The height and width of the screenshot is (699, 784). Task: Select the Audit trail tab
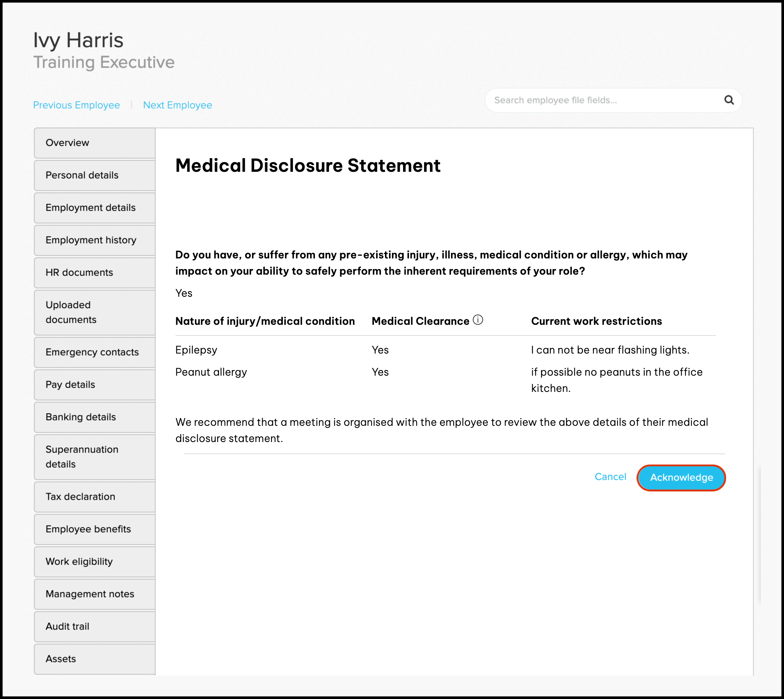95,627
